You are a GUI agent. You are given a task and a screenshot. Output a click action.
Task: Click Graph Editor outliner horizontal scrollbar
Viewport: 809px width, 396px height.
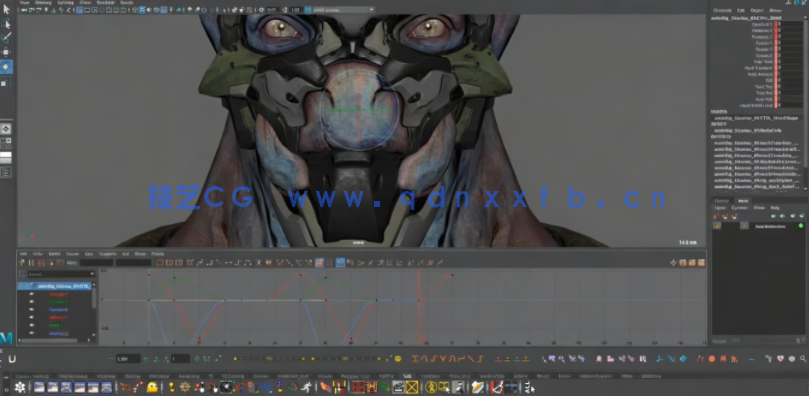pos(49,341)
